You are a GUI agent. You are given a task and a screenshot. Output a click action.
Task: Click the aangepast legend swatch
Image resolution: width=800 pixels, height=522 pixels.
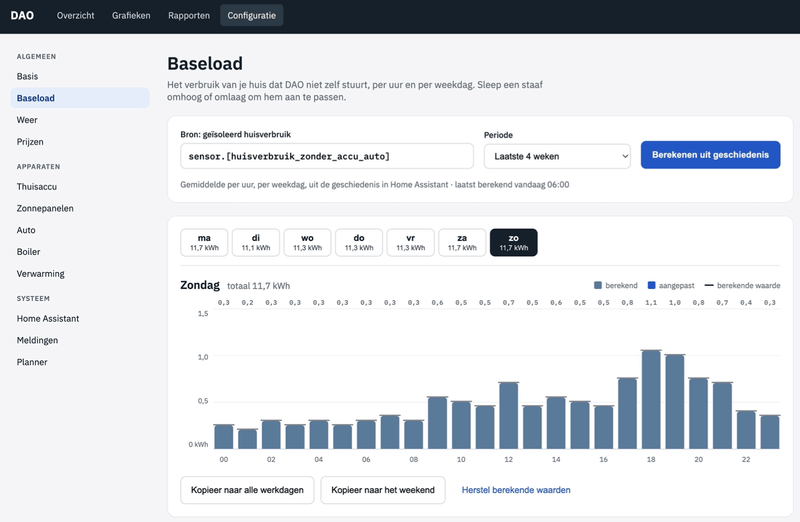coord(652,285)
